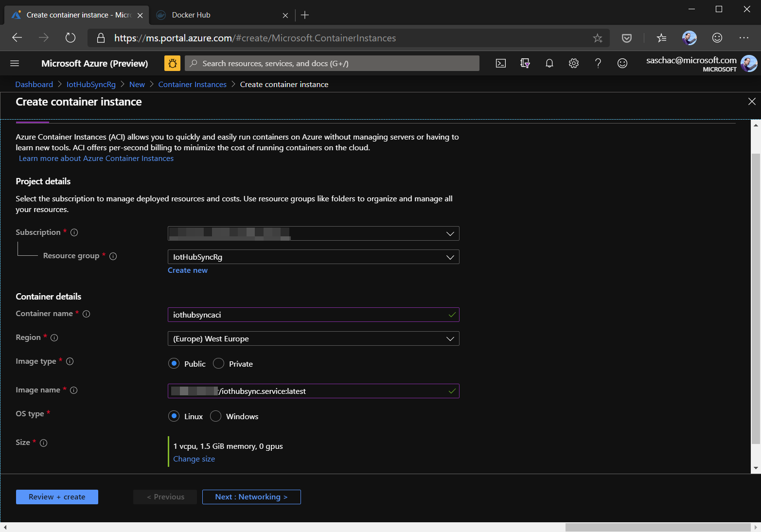Open a new browser tab

[305, 15]
